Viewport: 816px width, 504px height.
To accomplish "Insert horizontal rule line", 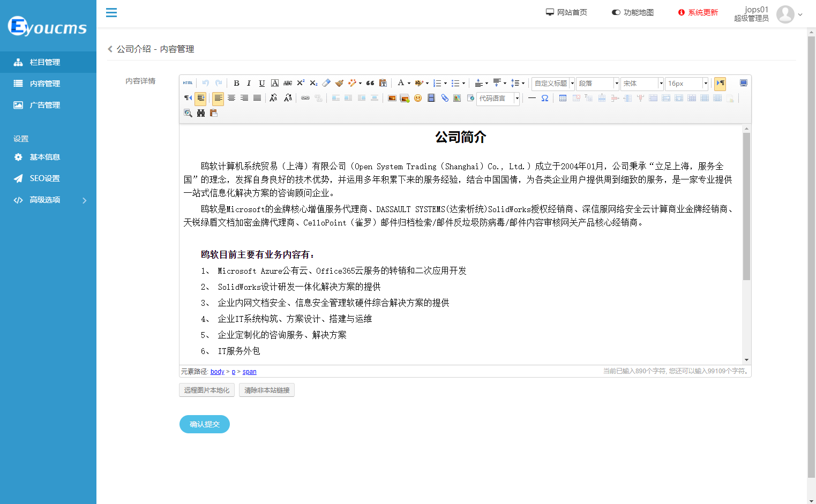I will pyautogui.click(x=532, y=98).
